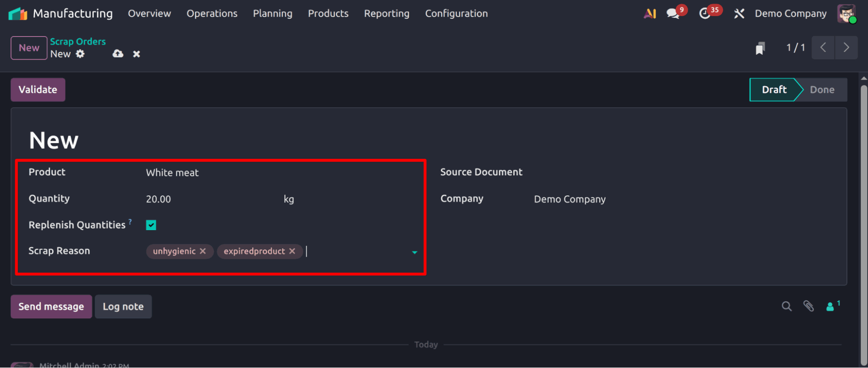Viewport: 868px width, 368px height.
Task: Go to the next record arrow
Action: pos(846,48)
